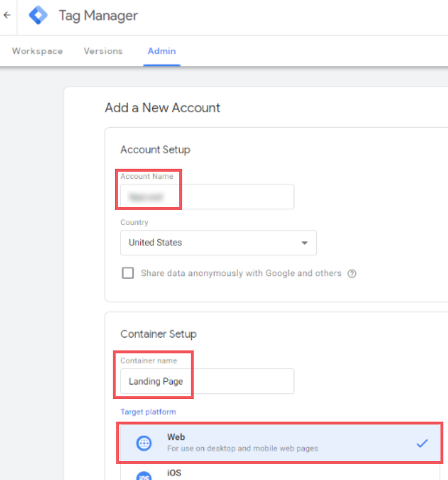Click the Web platform globe icon

click(144, 443)
